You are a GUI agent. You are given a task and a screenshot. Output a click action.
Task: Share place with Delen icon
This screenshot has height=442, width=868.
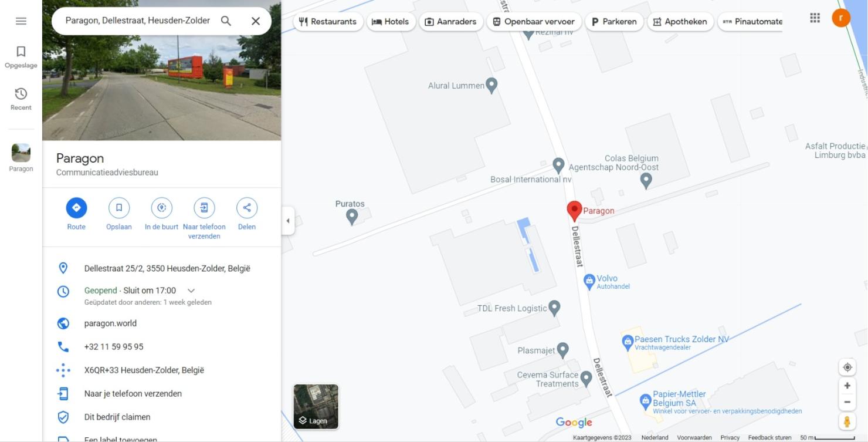click(x=247, y=208)
